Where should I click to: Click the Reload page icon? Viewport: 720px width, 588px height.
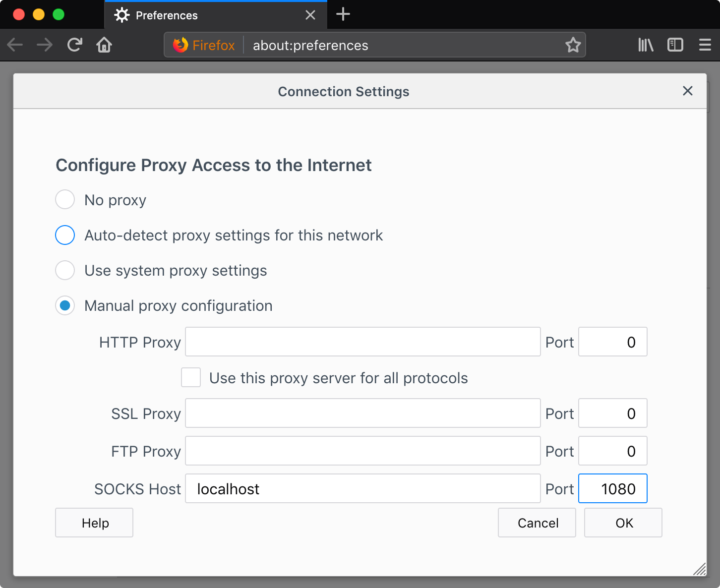point(75,45)
